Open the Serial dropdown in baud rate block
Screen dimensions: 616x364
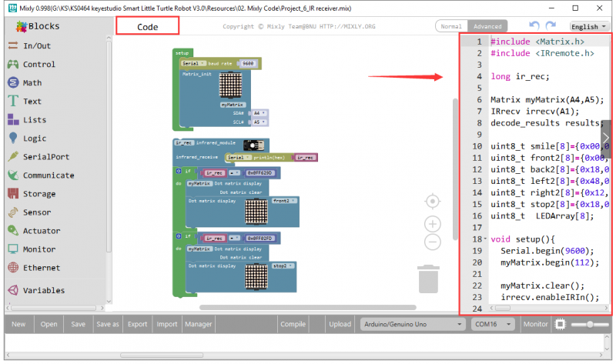(193, 63)
